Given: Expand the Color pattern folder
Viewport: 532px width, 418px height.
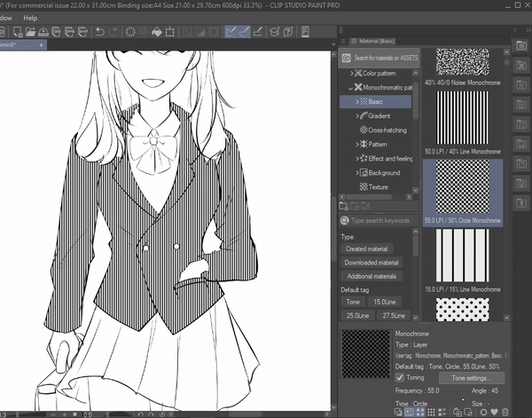Looking at the screenshot, I should (352, 74).
